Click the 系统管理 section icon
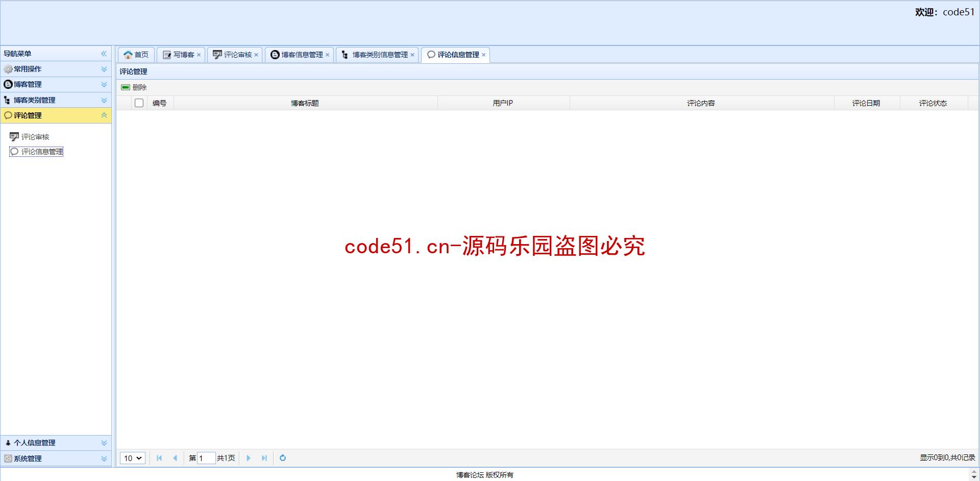 (8, 459)
